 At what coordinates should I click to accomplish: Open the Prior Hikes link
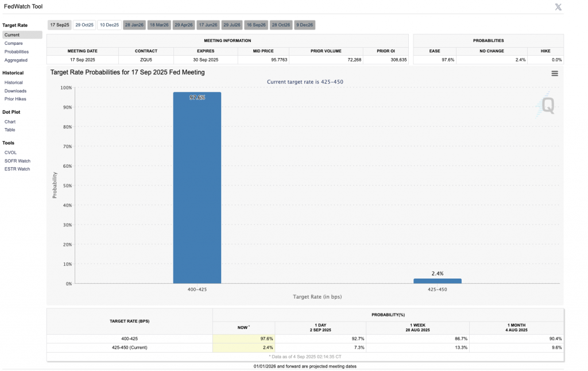[16, 99]
